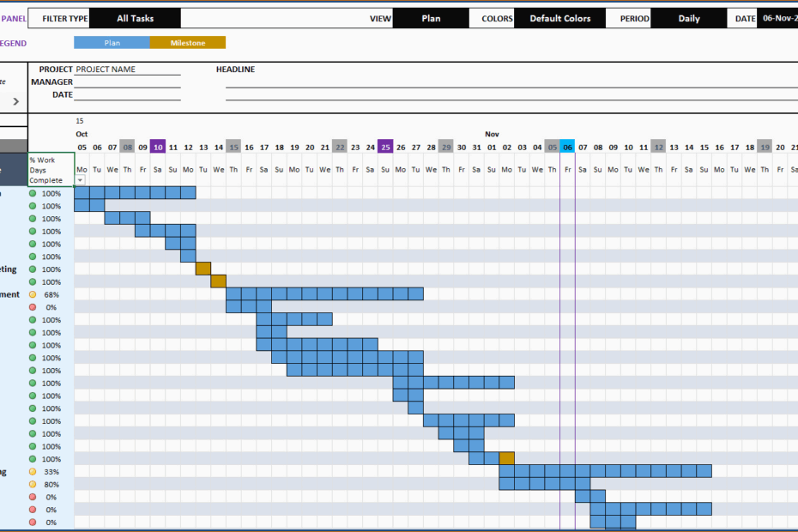Open the Daily period dropdown

688,17
